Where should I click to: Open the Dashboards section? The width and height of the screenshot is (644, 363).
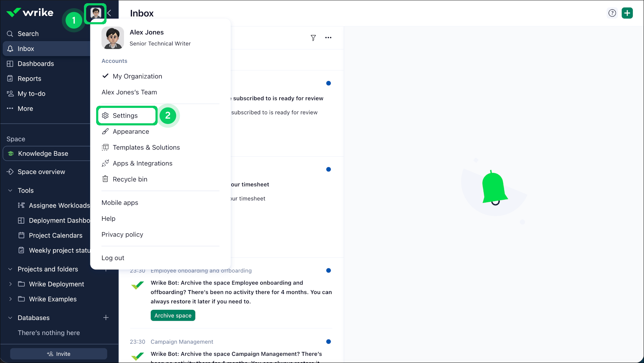tap(36, 64)
